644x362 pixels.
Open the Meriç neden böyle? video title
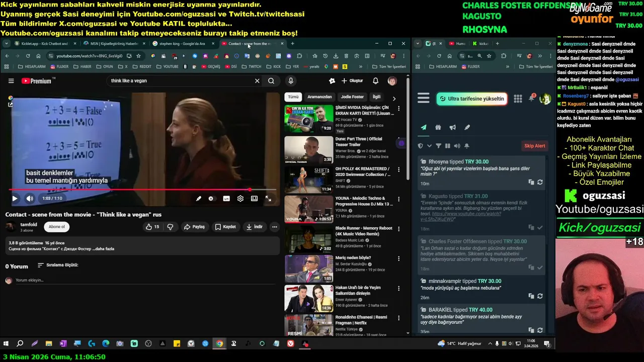coord(353,258)
